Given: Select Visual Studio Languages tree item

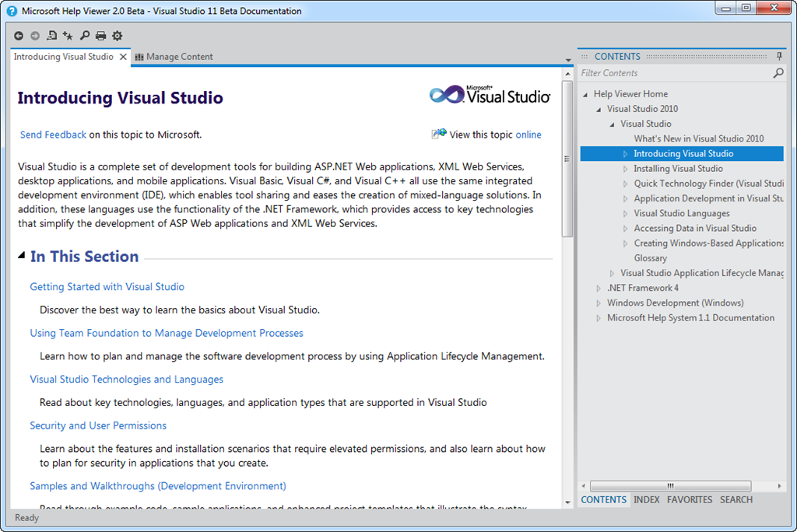Looking at the screenshot, I should pos(682,213).
